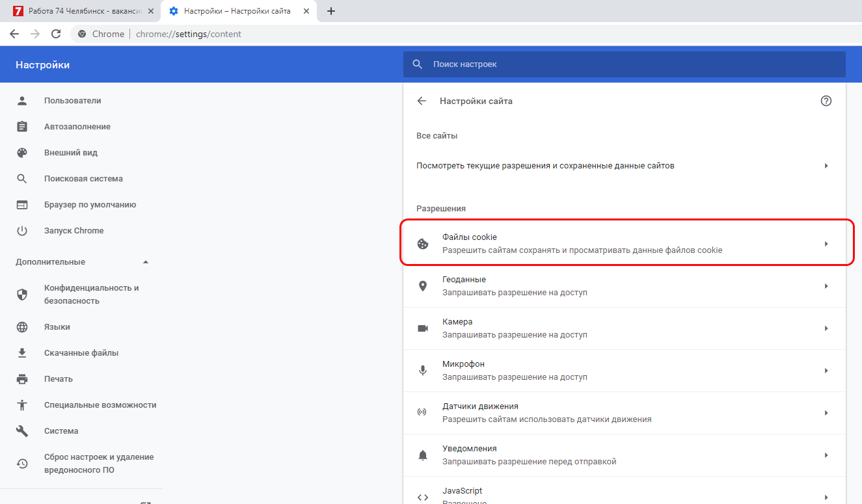Open Конфиденциальность и безопасность section
The height and width of the screenshot is (504, 862).
coord(91,295)
